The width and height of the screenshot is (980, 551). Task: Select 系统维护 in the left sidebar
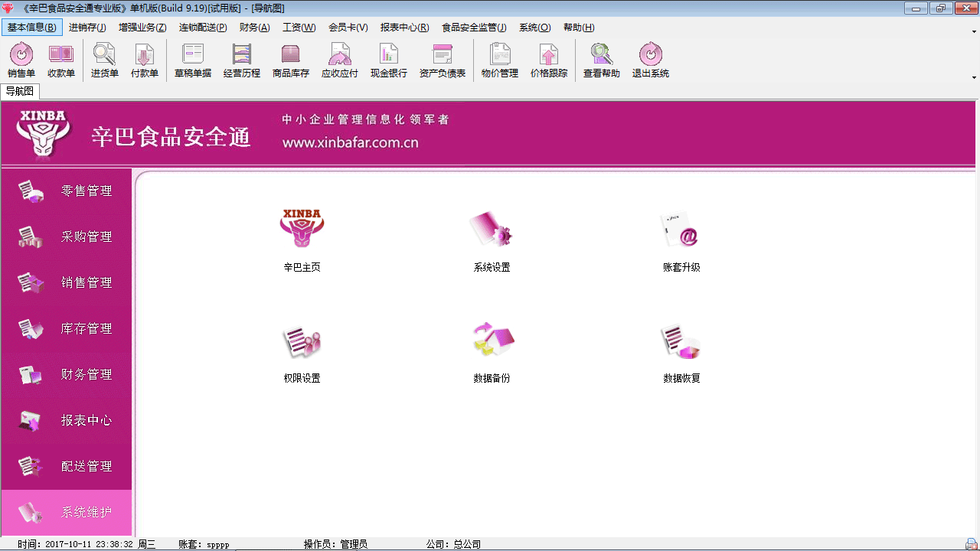tap(67, 513)
